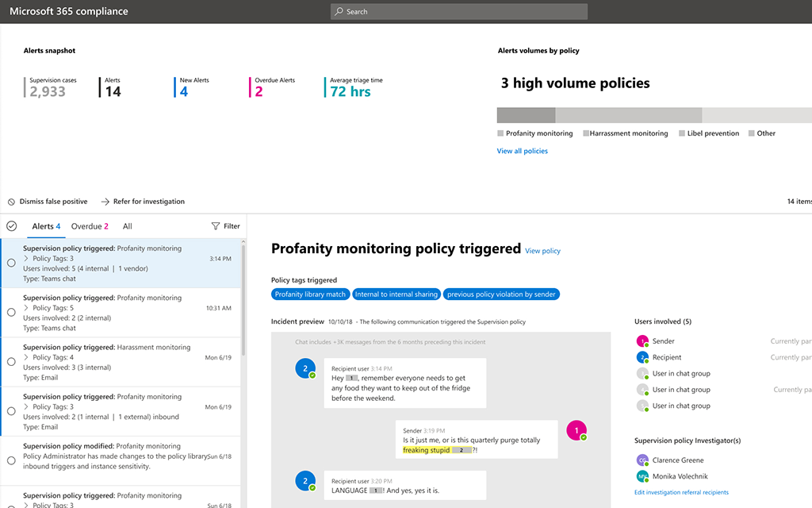Click the Internal to internal sharing tag
Image resolution: width=812 pixels, height=508 pixels.
point(396,294)
